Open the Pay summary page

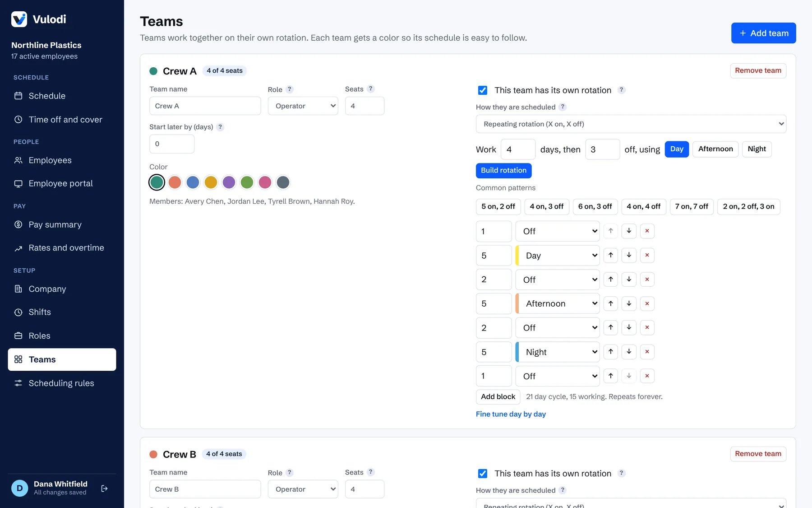[x=62, y=224]
